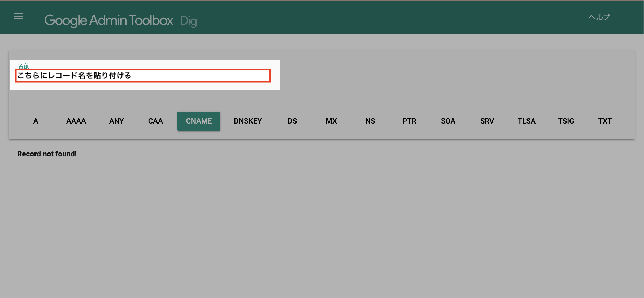Query DNSKEY records

(x=248, y=121)
